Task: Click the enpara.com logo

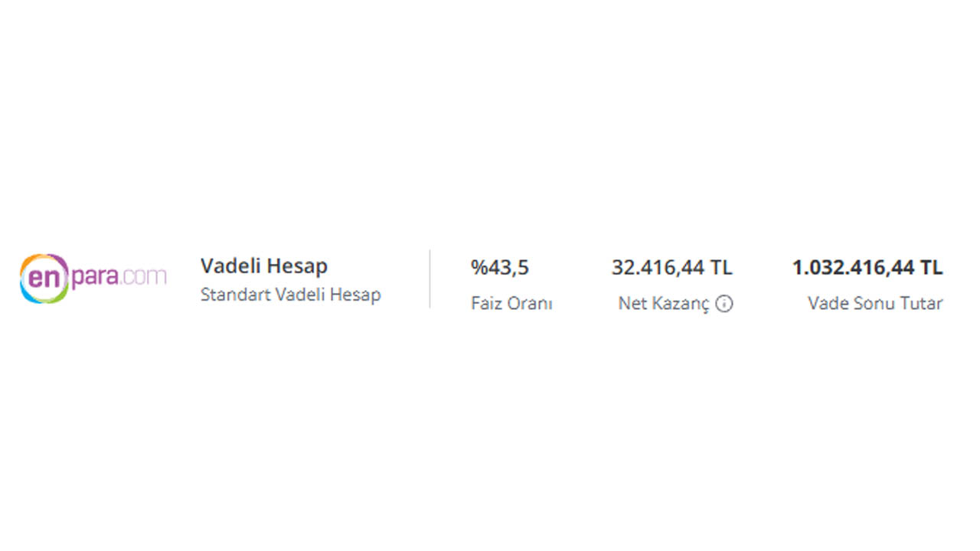Action: pyautogui.click(x=93, y=279)
